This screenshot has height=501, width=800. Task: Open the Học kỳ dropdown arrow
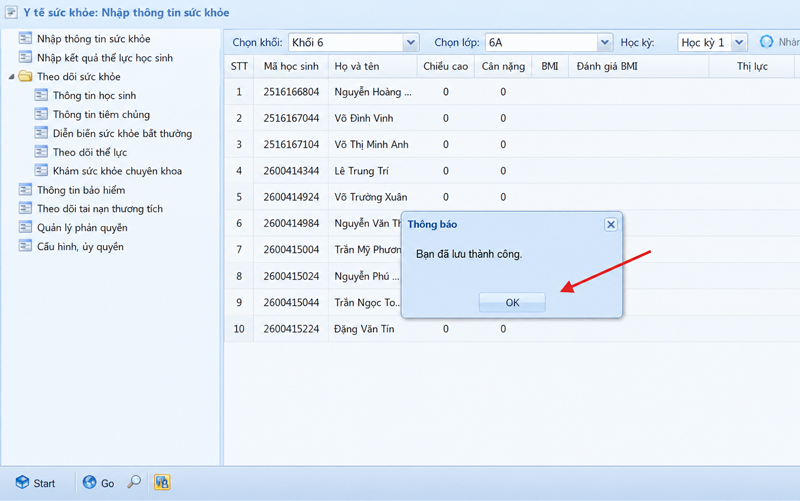coord(739,43)
